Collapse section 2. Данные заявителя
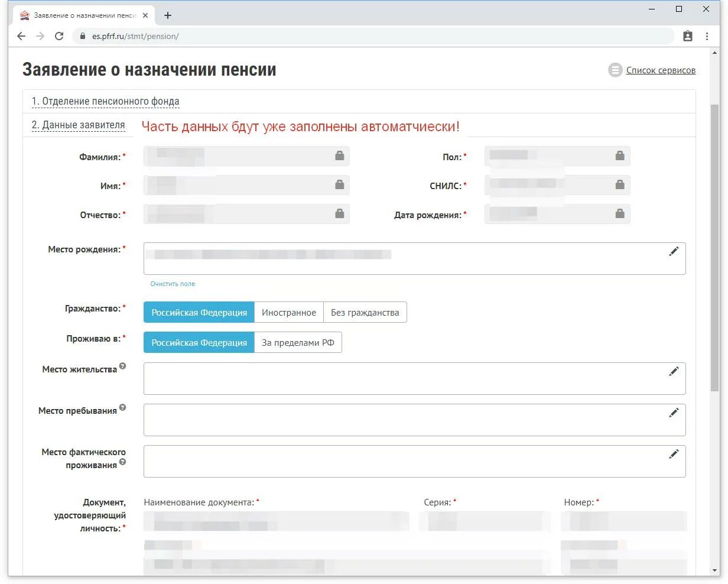Viewport: 728px width, 584px height. point(79,125)
